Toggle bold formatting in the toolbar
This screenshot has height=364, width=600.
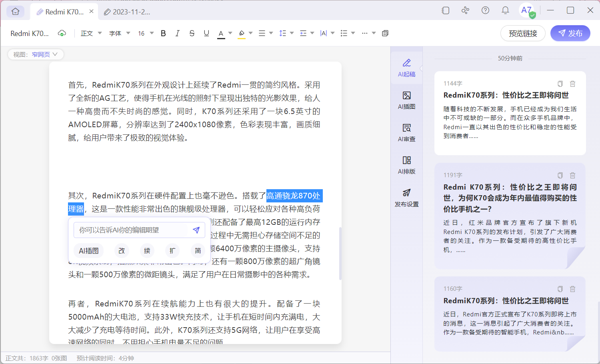pyautogui.click(x=163, y=33)
